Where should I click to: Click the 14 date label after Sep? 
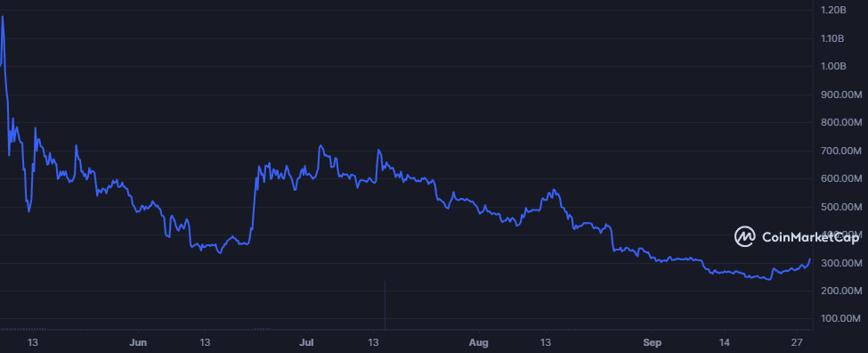coord(723,342)
